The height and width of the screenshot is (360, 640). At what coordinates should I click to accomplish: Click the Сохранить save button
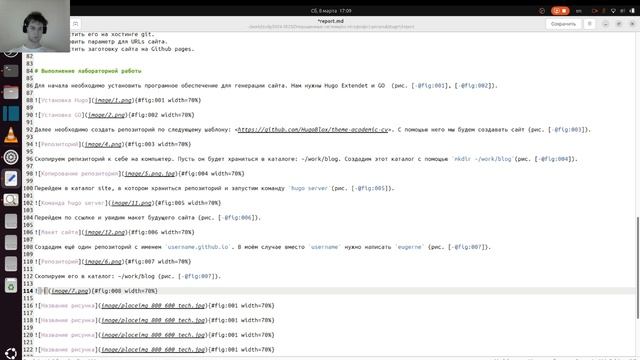click(563, 24)
